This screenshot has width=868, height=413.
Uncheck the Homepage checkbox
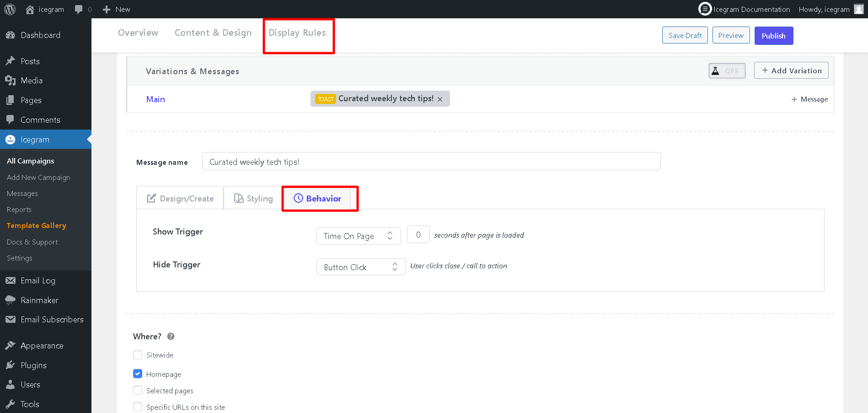coord(138,374)
